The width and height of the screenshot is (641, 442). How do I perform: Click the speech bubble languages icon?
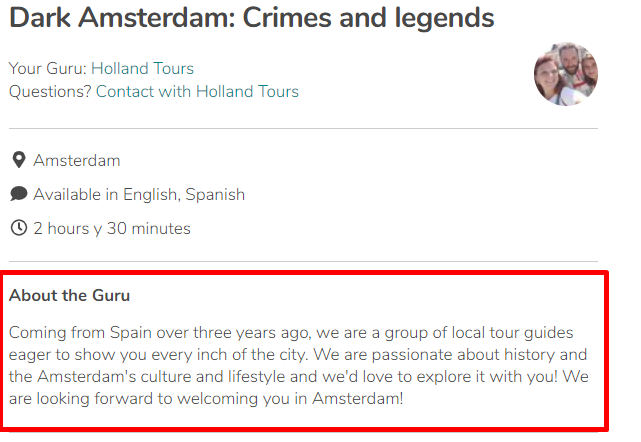(19, 194)
